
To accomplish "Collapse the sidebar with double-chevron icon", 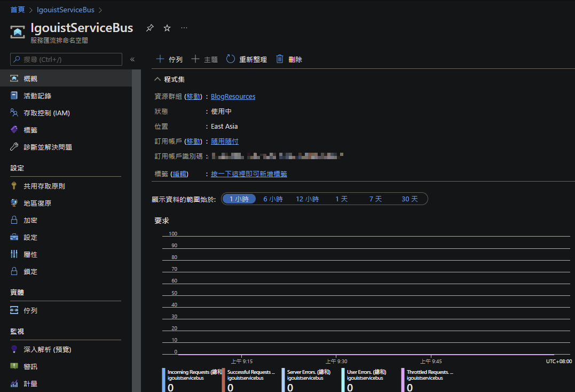I will coord(132,59).
